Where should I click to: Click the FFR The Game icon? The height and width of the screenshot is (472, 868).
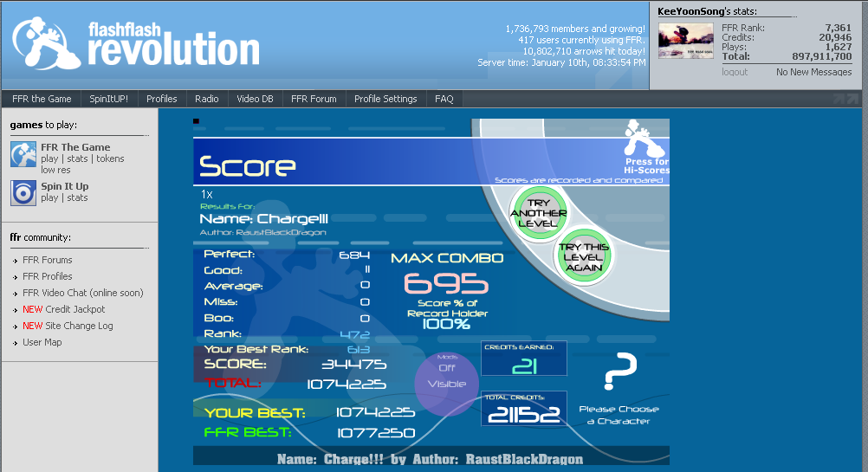[23, 154]
